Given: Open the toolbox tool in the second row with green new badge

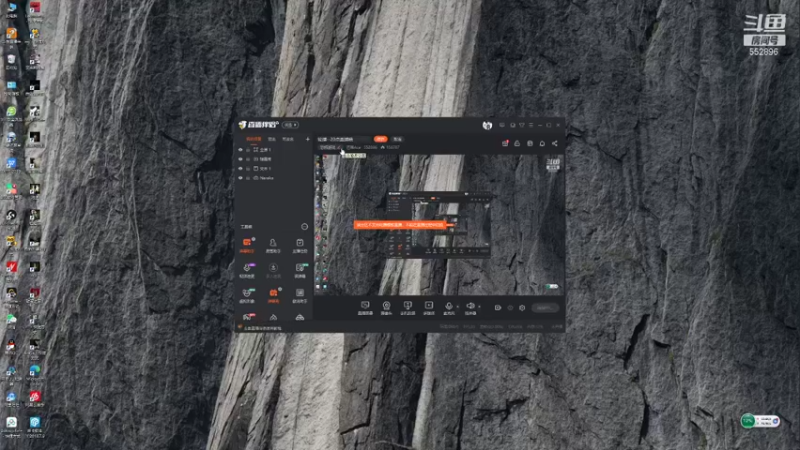Looking at the screenshot, I should click(300, 270).
